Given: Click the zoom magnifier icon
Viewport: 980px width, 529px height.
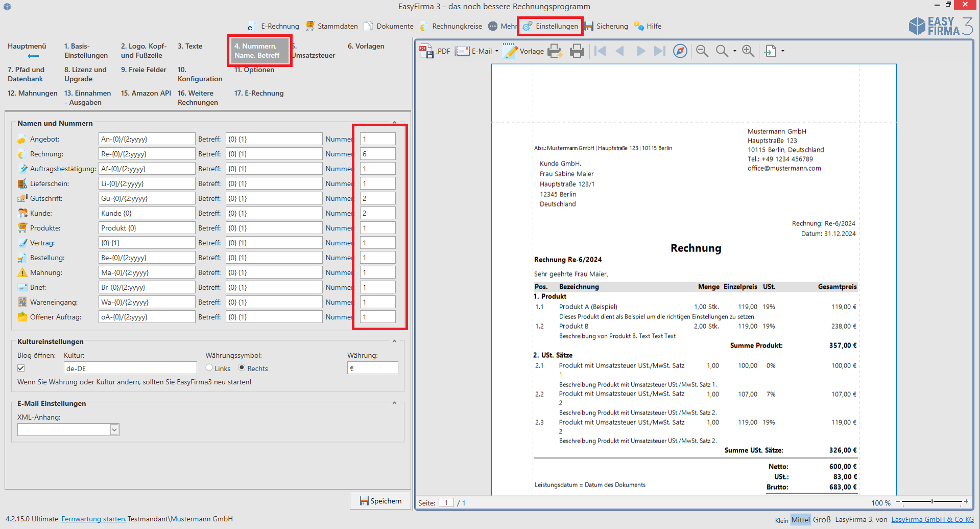Looking at the screenshot, I should pyautogui.click(x=722, y=51).
